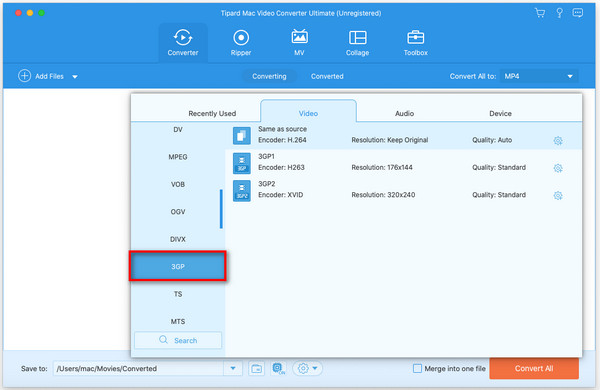The height and width of the screenshot is (390, 600).
Task: Click the key register icon
Action: point(559,13)
